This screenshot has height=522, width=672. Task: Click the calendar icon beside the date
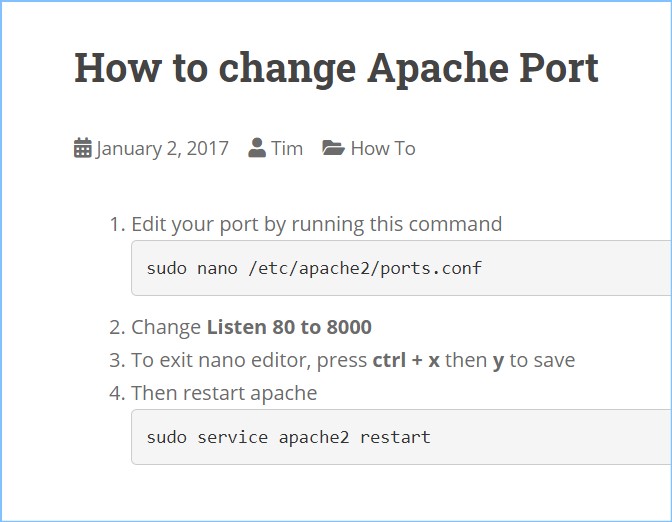(83, 148)
